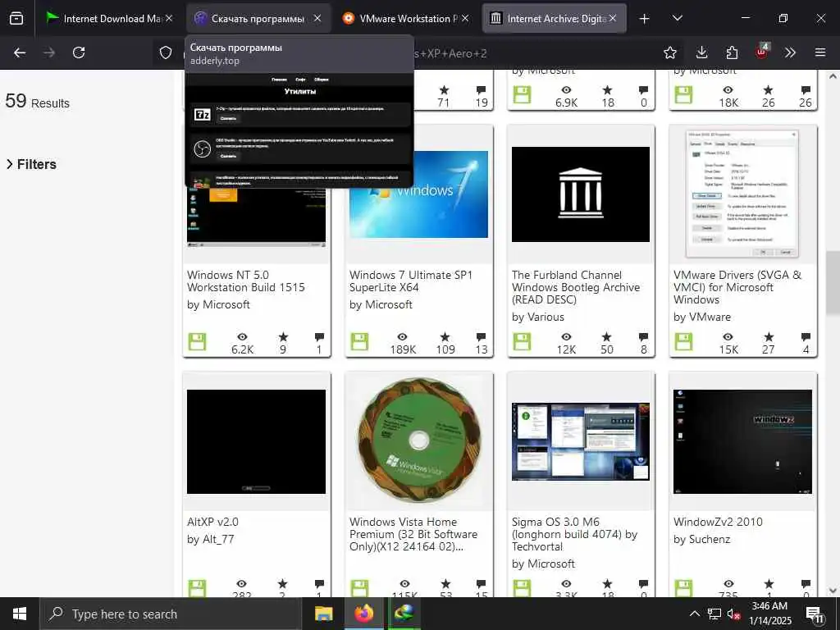840x630 pixels.
Task: Open VMware Drivers SVGA & VMCI item
Action: click(x=737, y=287)
